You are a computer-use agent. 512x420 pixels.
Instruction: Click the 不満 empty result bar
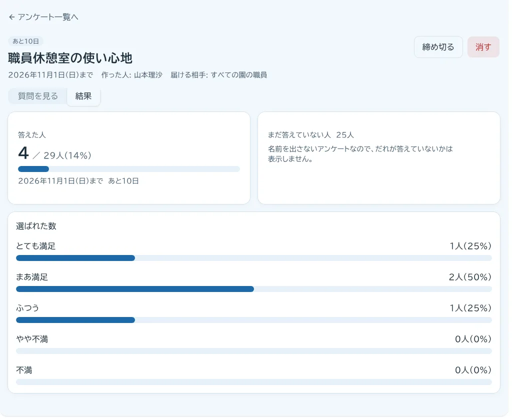[253, 382]
